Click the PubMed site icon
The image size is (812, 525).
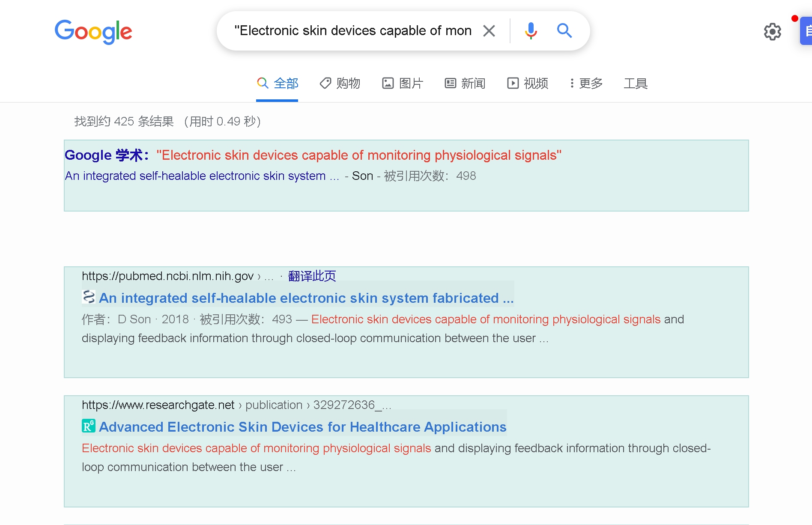coord(88,297)
